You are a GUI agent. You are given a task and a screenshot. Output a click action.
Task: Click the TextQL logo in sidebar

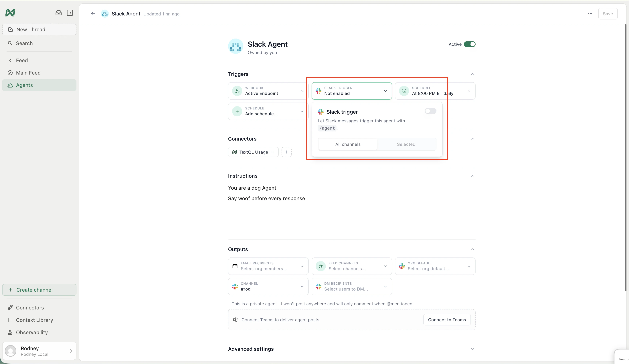click(x=10, y=13)
